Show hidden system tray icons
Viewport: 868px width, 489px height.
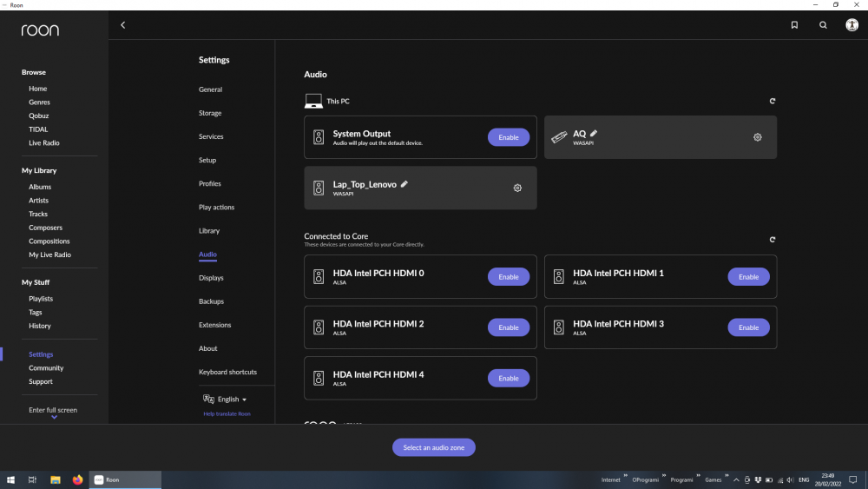coord(736,479)
